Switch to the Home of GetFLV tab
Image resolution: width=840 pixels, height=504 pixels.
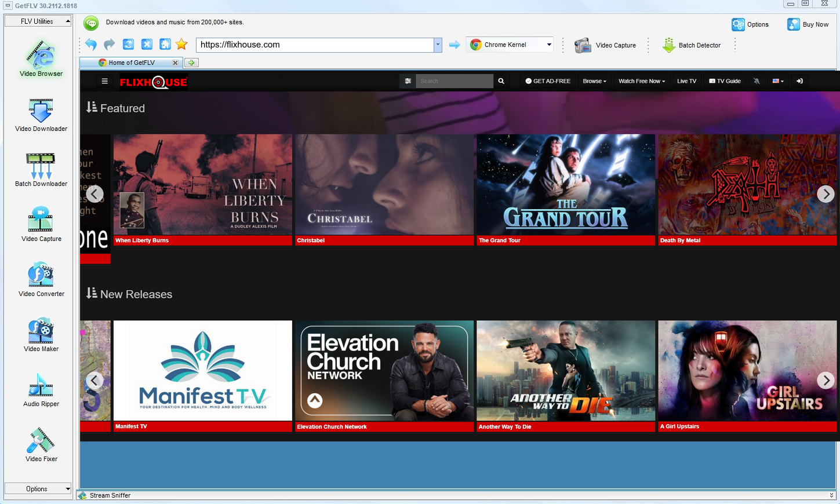132,63
